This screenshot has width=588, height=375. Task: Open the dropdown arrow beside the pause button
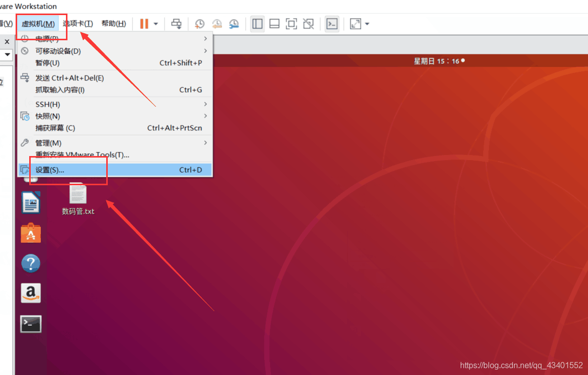click(156, 24)
